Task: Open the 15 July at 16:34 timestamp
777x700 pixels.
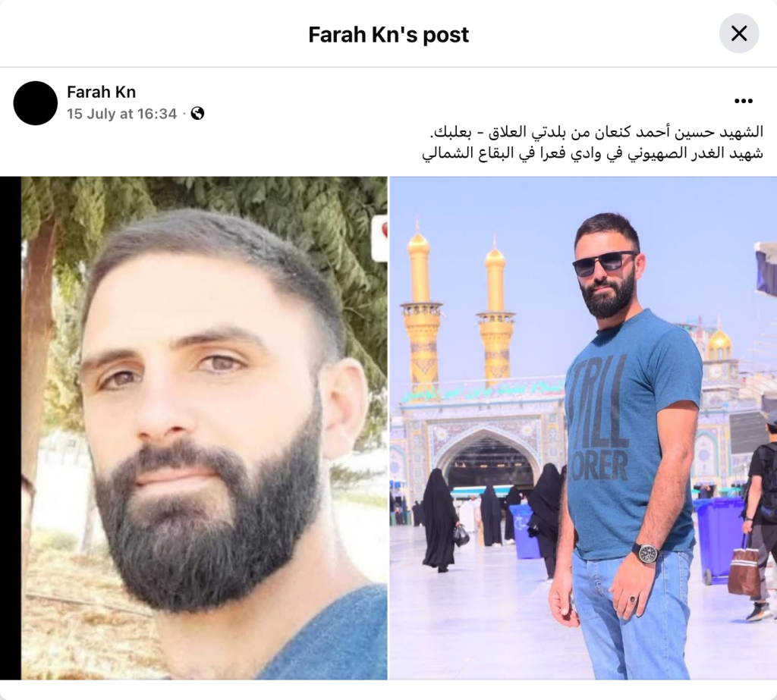Action: 121,114
